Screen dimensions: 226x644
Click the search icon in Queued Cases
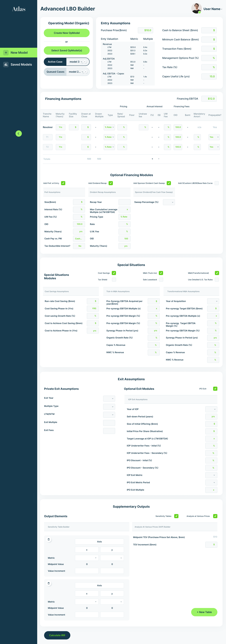82,72
